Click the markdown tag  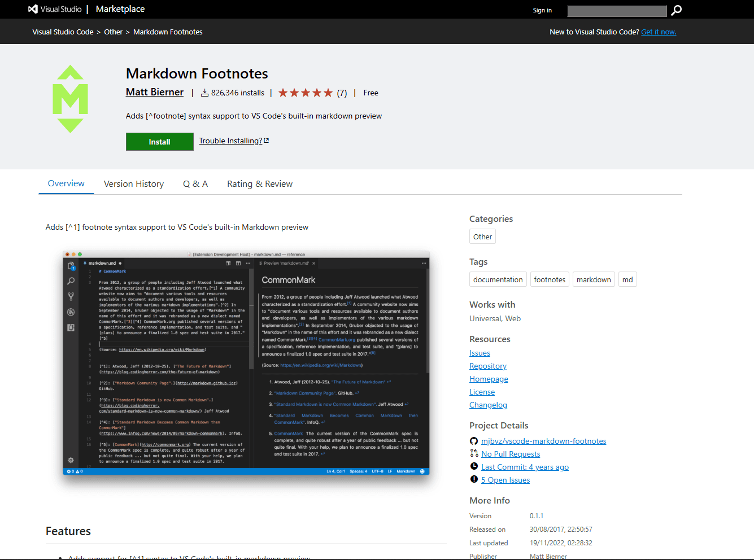[594, 279]
